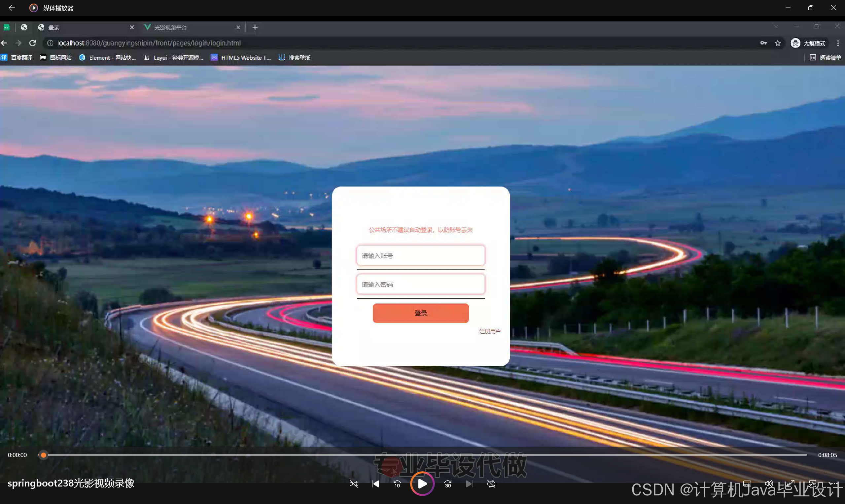This screenshot has height=504, width=845.
Task: Click the 请输入账号 input field
Action: (421, 255)
